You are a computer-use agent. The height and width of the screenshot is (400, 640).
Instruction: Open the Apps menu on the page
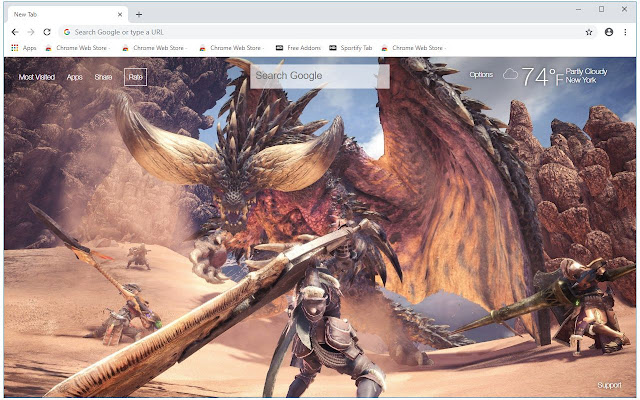pos(75,77)
